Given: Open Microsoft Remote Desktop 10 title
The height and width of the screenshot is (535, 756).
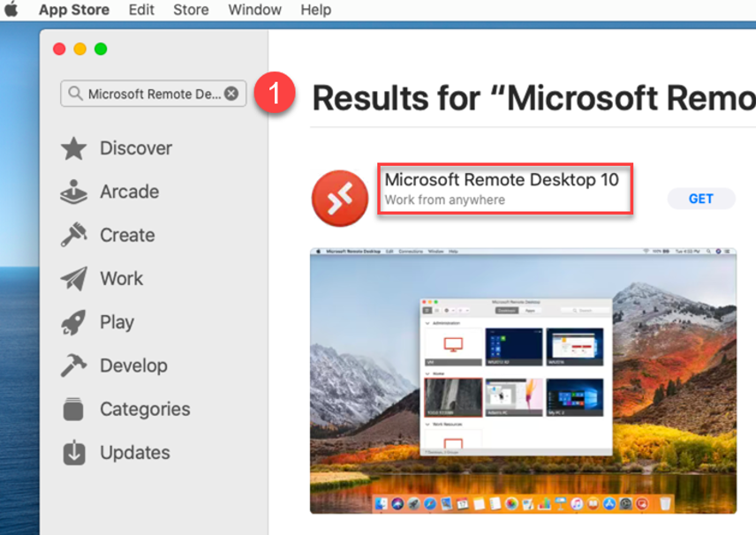Looking at the screenshot, I should 502,180.
